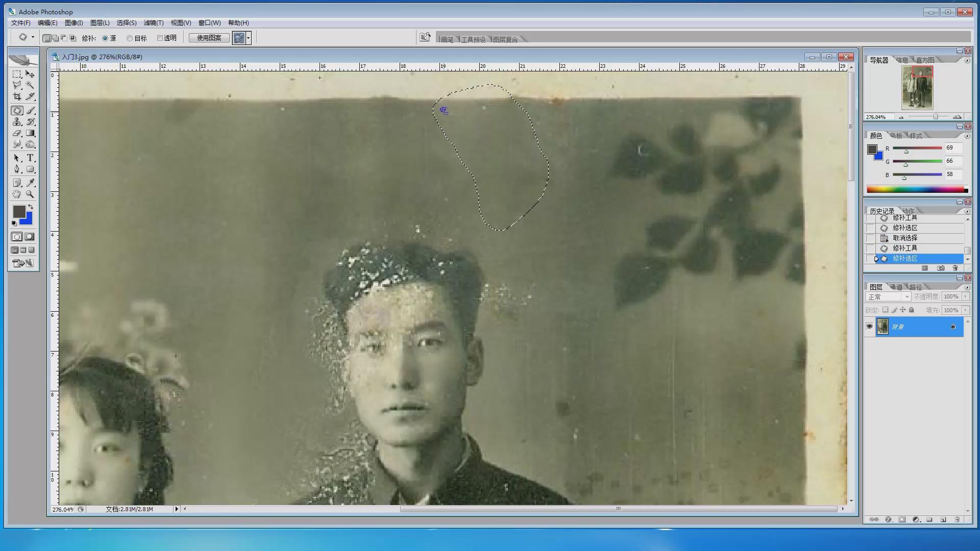This screenshot has width=980, height=551.
Task: Open the 文件(F) menu
Action: tap(21, 23)
